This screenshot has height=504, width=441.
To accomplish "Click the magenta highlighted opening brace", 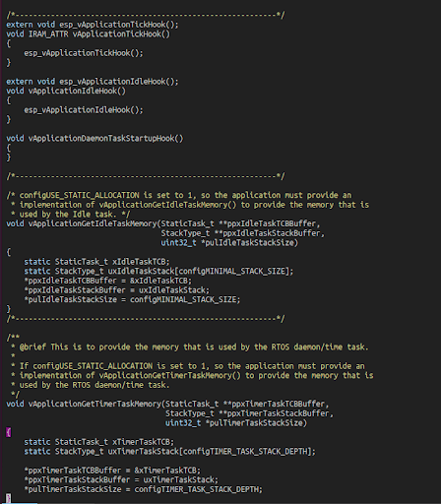I will point(9,432).
